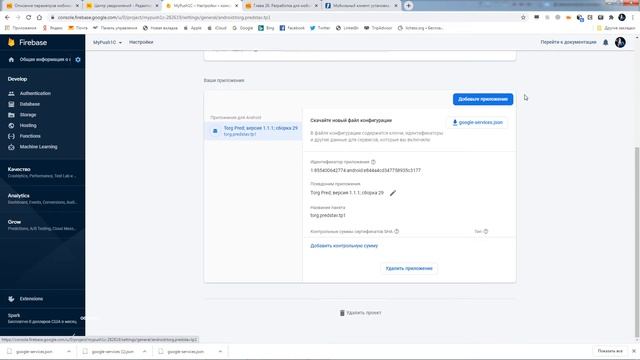Open the Facebook bookmark
This screenshot has height=360, width=640.
292,28
